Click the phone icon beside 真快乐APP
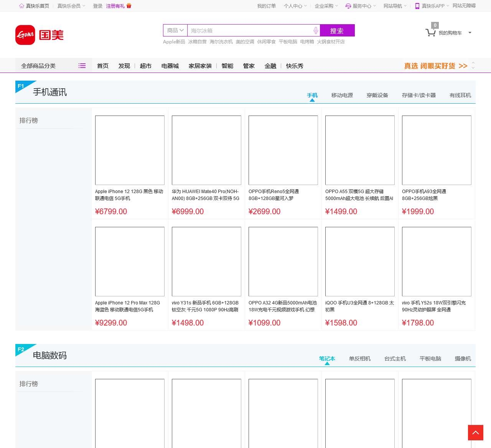This screenshot has width=491, height=448. [x=417, y=6]
